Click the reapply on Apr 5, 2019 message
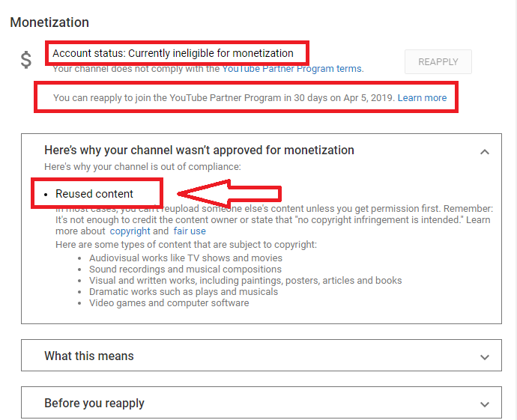Screen dimensions: 517x420 [x=224, y=98]
